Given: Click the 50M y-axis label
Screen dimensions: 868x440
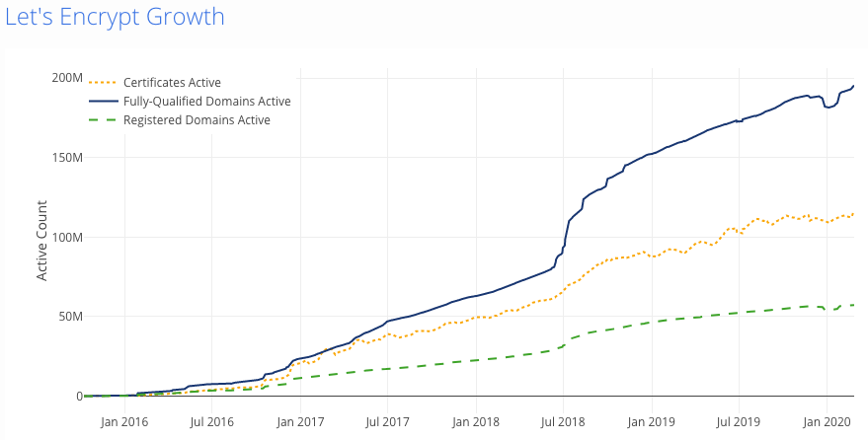Looking at the screenshot, I should (70, 317).
